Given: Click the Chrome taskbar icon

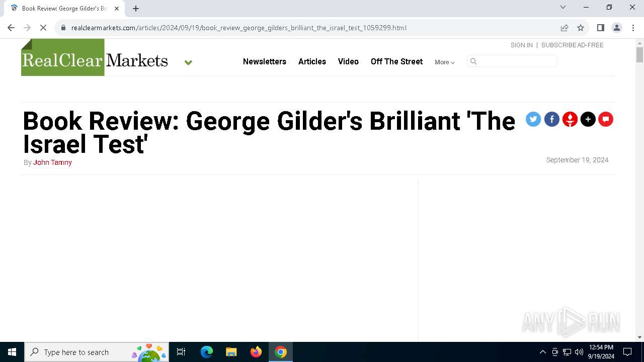Looking at the screenshot, I should click(281, 352).
